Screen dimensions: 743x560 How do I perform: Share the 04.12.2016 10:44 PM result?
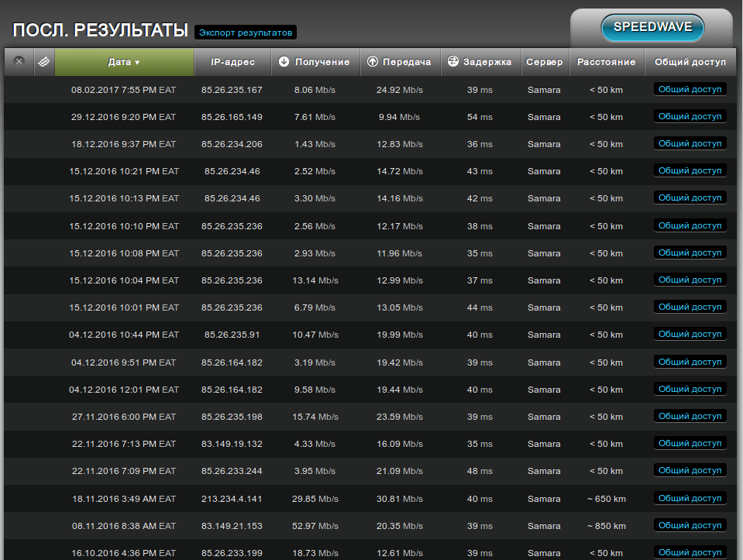[690, 334]
